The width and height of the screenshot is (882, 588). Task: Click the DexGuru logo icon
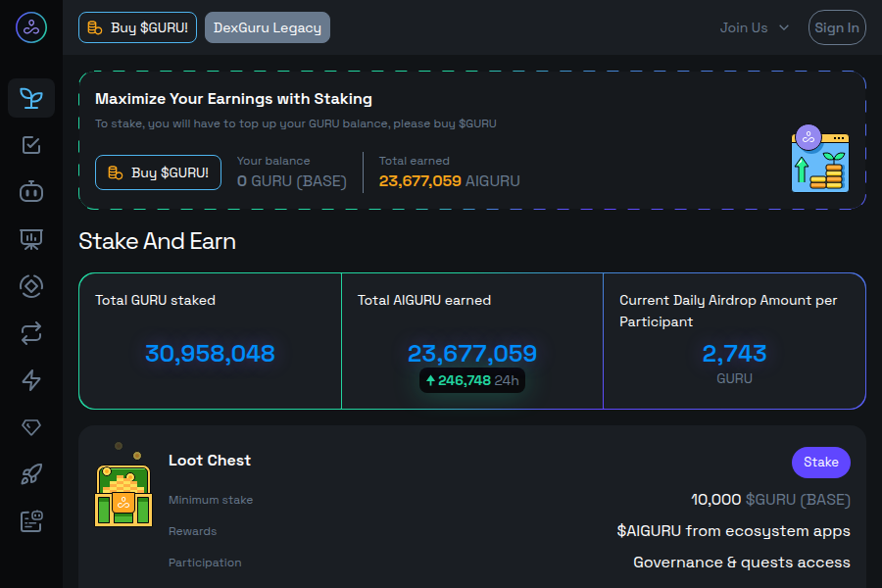point(31,27)
